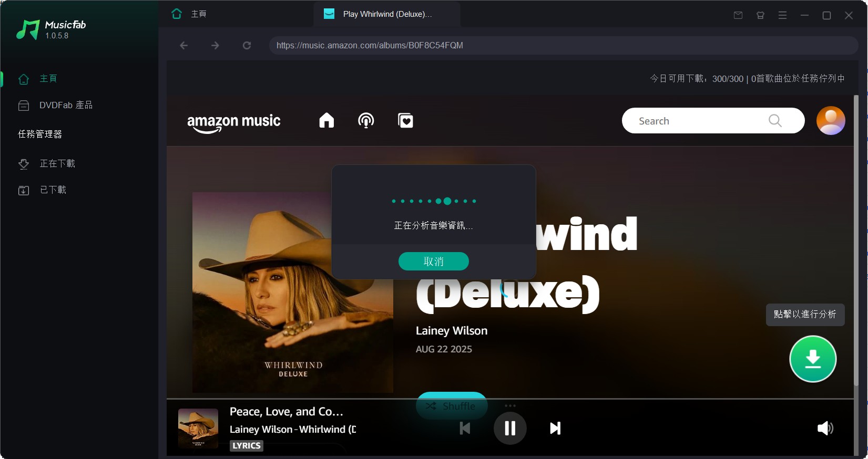
Task: Click the now-playing song title
Action: point(287,412)
